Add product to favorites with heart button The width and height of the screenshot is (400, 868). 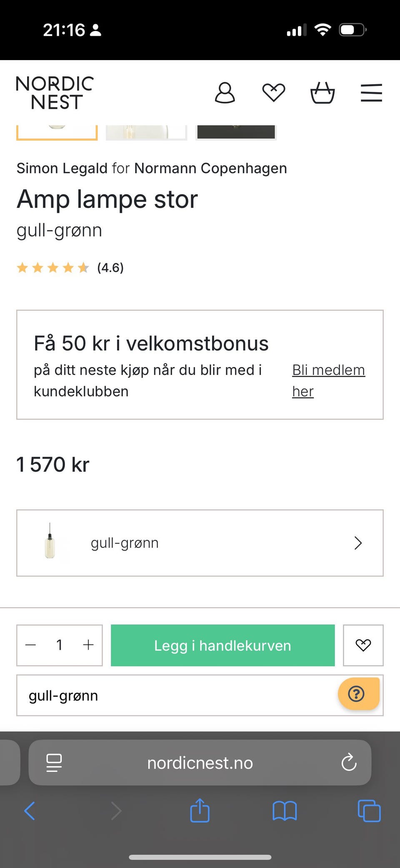point(363,645)
